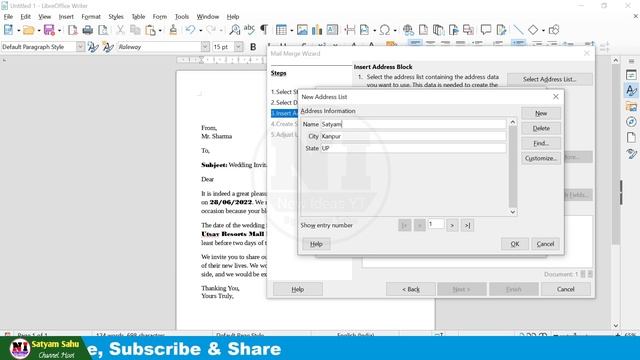640x360 pixels.
Task: Click the Insert Hyperlink globe icon
Action: pos(408,30)
